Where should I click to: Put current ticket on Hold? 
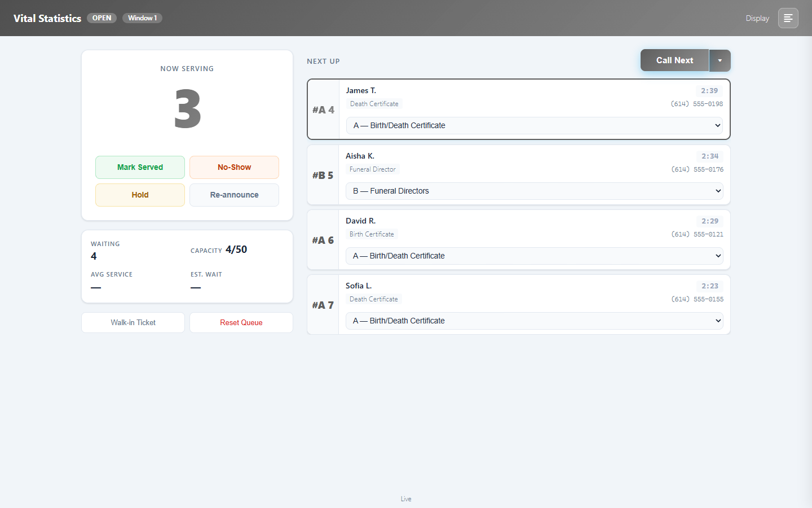140,195
